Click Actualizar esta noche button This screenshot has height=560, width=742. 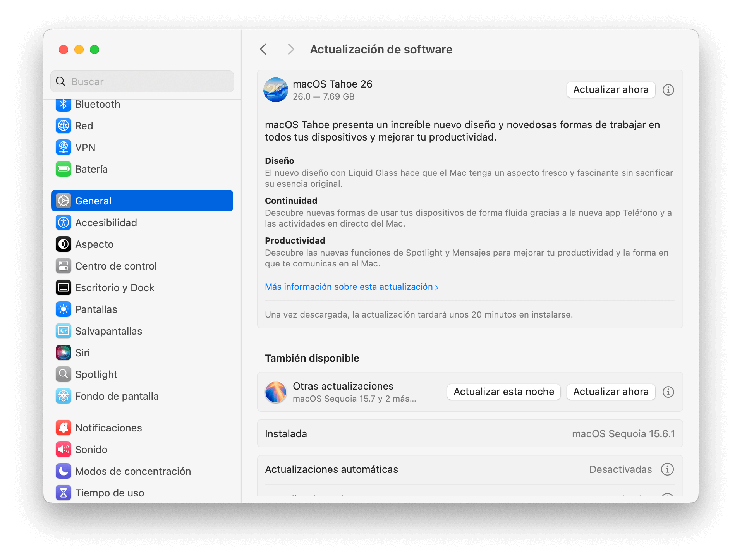pos(504,392)
